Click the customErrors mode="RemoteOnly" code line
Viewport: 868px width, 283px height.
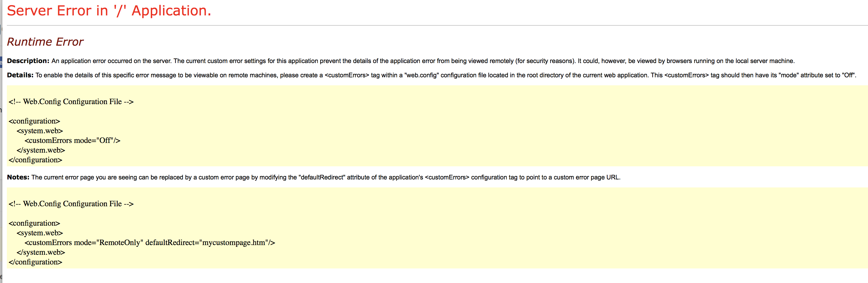click(150, 243)
